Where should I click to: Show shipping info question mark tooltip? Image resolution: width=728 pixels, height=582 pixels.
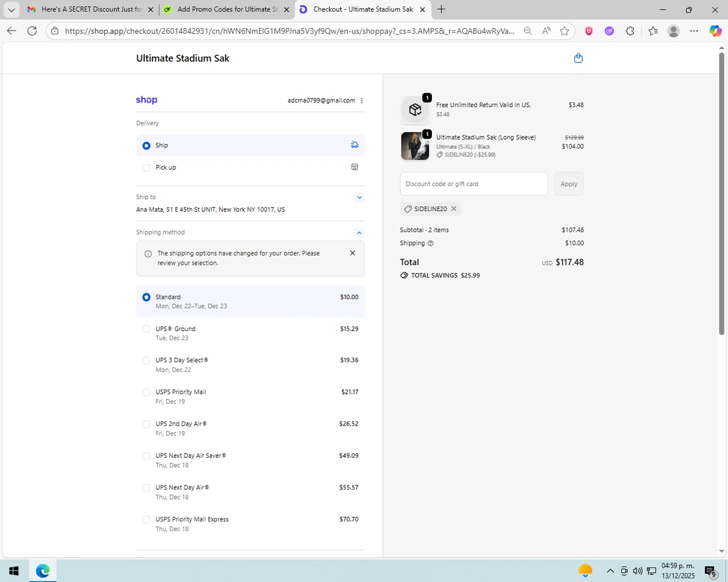point(430,243)
